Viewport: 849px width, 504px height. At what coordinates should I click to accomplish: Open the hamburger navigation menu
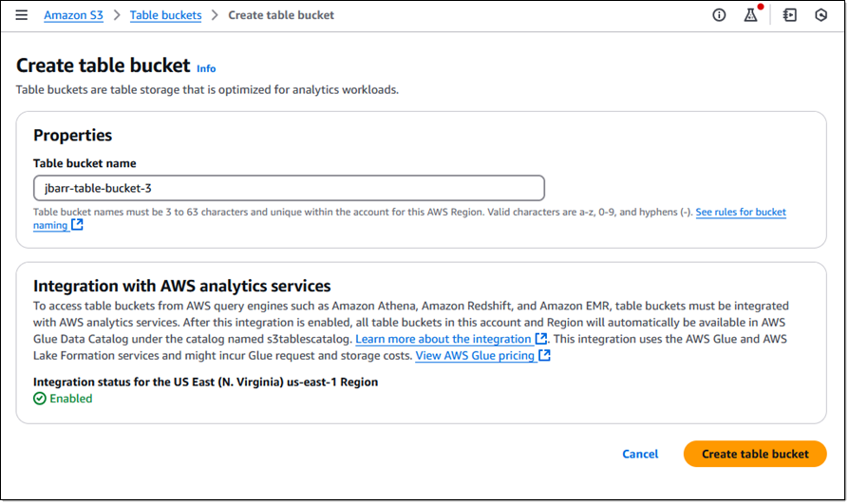point(22,15)
